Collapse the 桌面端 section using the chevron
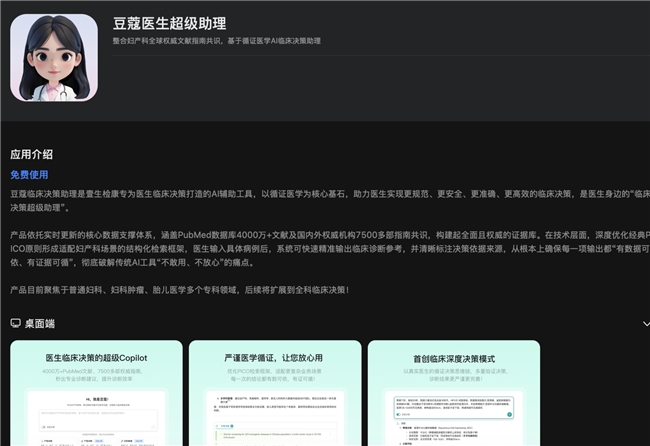This screenshot has height=446, width=650. 643,324
